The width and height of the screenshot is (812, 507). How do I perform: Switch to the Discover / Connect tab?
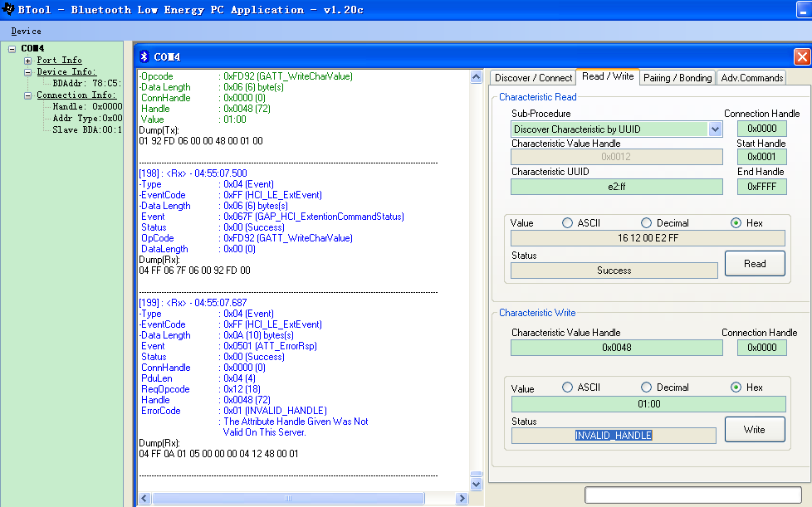533,77
